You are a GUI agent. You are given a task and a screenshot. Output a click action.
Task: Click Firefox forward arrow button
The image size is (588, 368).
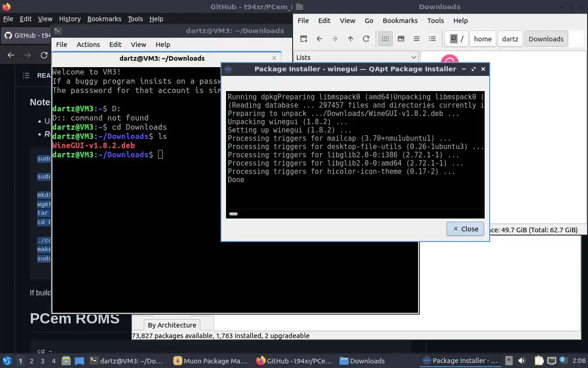[28, 55]
